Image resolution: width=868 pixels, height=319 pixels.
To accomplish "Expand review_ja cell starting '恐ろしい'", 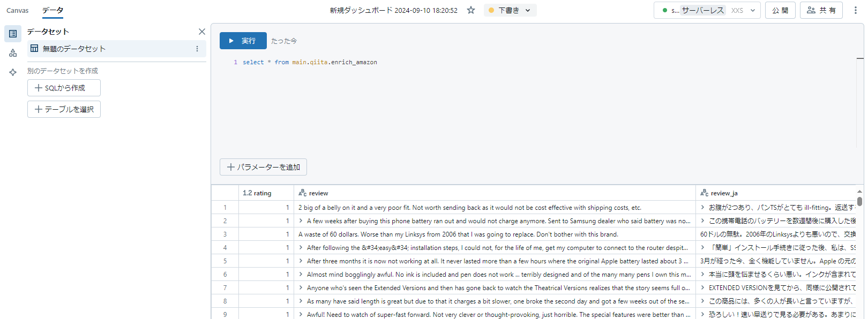I will pyautogui.click(x=703, y=314).
